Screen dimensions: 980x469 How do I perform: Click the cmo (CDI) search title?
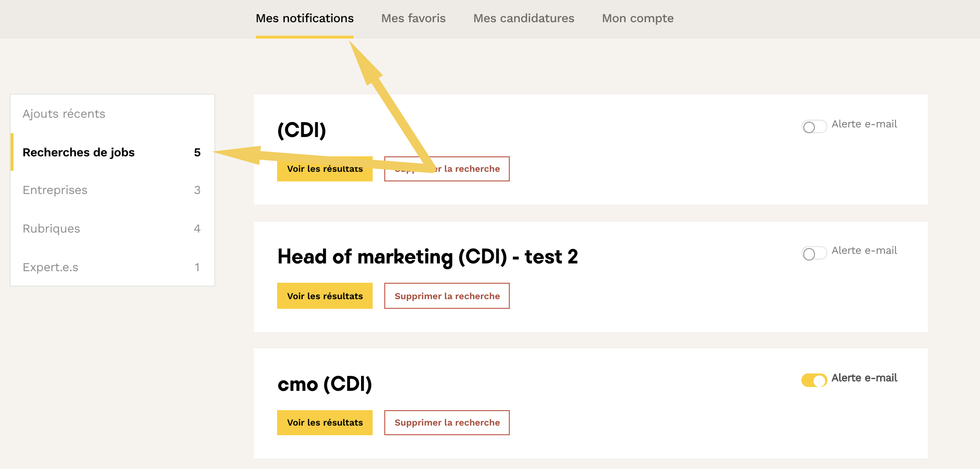coord(324,384)
